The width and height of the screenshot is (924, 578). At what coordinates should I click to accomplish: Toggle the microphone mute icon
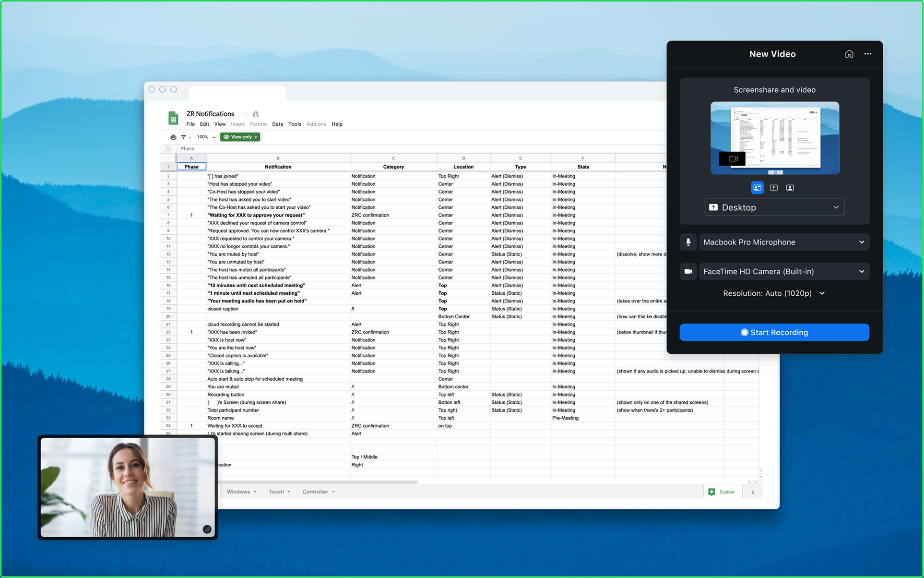click(x=688, y=242)
